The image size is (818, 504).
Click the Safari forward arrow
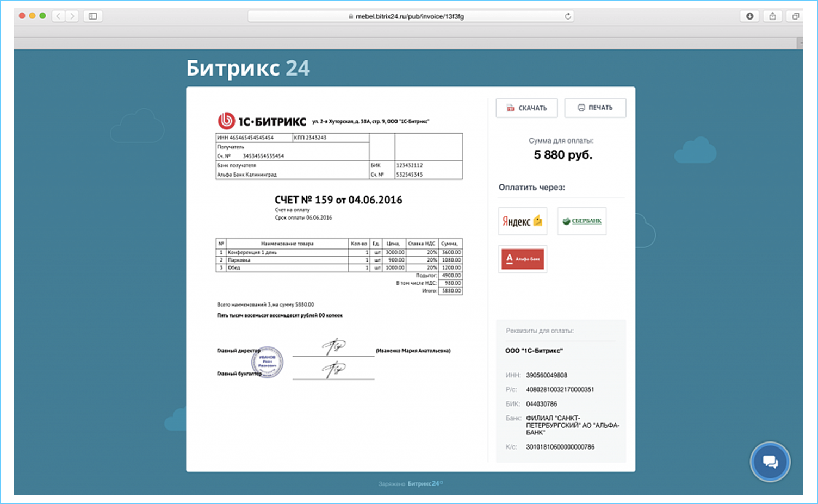point(72,16)
